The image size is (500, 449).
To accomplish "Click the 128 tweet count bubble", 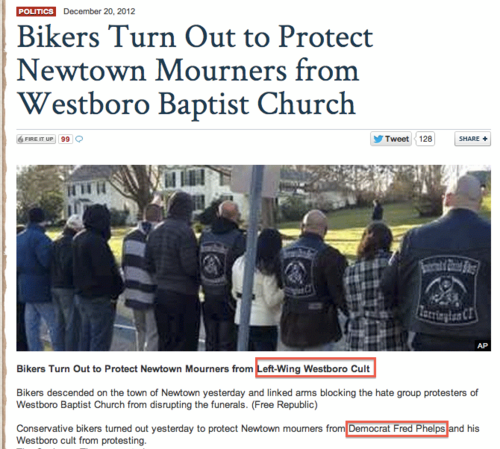I will click(425, 139).
